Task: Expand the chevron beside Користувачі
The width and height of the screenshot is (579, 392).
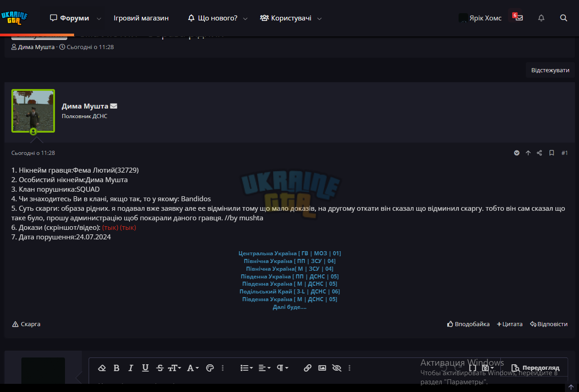Action: [x=319, y=19]
